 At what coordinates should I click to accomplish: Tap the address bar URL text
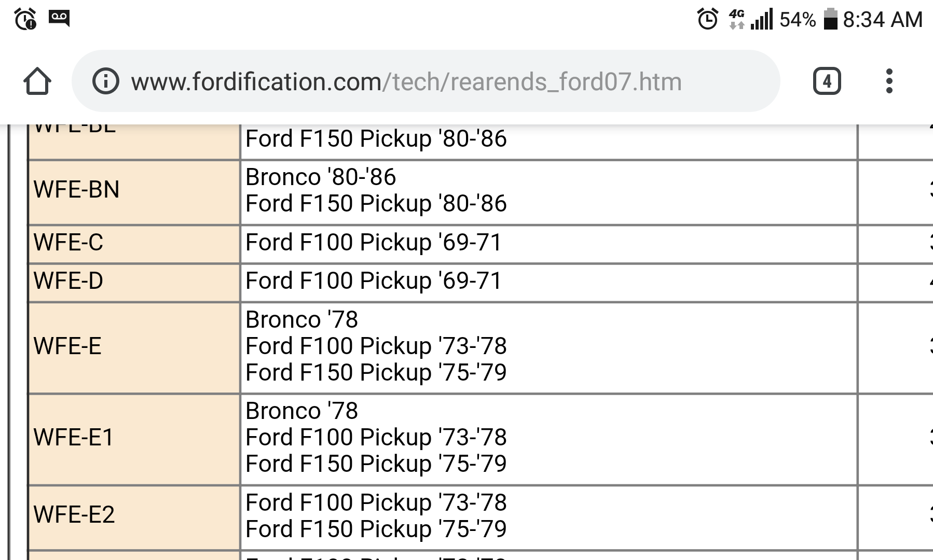pyautogui.click(x=406, y=81)
